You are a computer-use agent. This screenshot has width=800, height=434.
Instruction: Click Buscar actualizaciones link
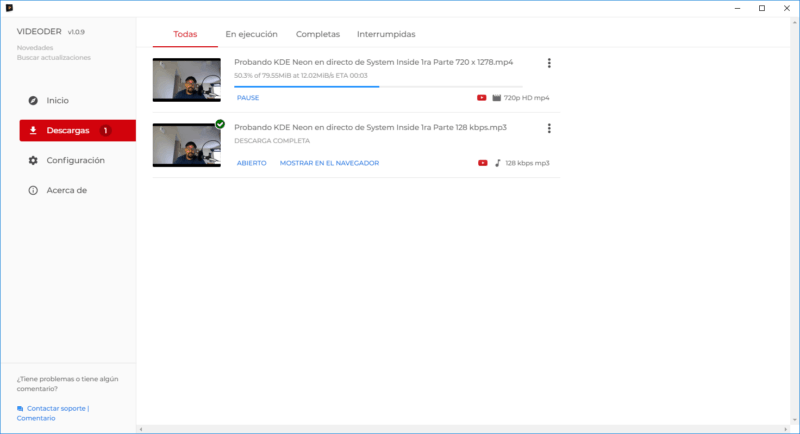[54, 58]
